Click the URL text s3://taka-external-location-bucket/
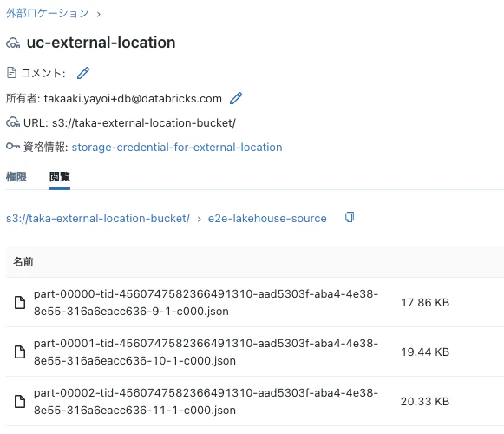Screen dimensions: 504x434 coord(144,123)
